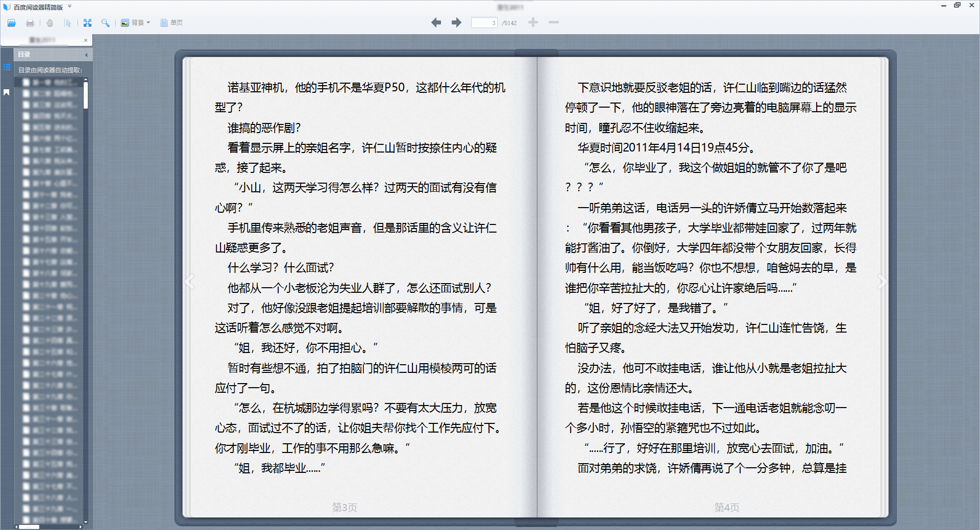Flip backward using left page-edge arrow
The image size is (980, 530).
(x=189, y=282)
